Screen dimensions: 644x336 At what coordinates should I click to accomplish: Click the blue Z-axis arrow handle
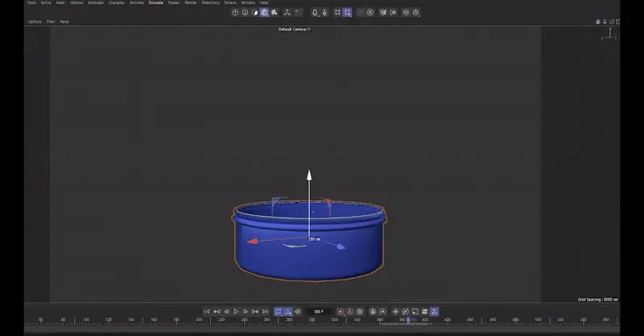(x=341, y=247)
